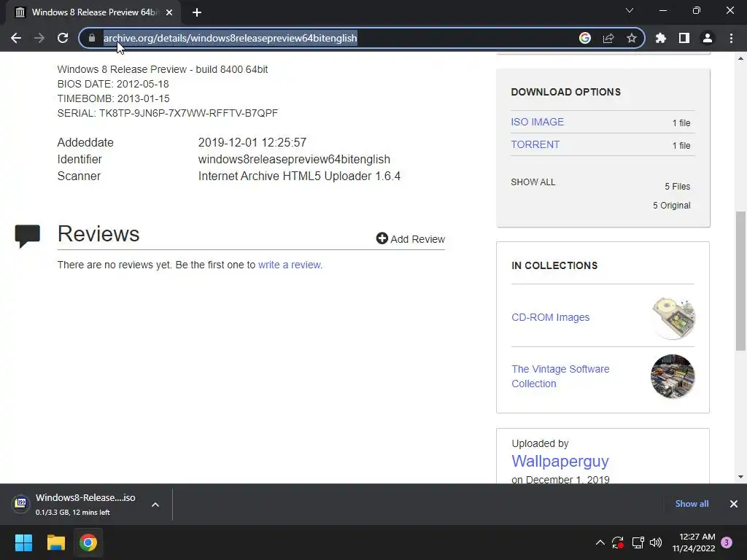
Task: Bookmark this tab with the star icon
Action: (632, 38)
